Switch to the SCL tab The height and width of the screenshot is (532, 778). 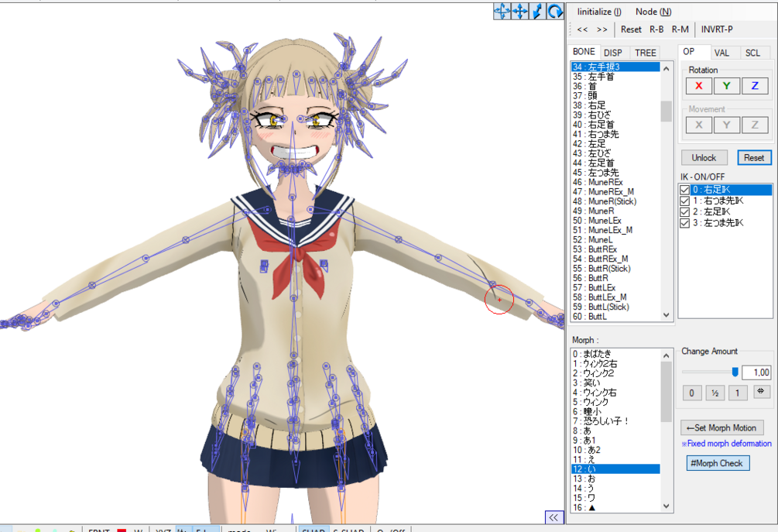752,53
